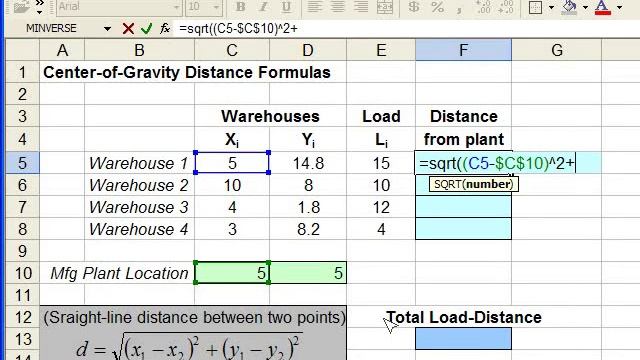Click Mfg Plant Location label cell
The height and width of the screenshot is (360, 640).
point(119,273)
